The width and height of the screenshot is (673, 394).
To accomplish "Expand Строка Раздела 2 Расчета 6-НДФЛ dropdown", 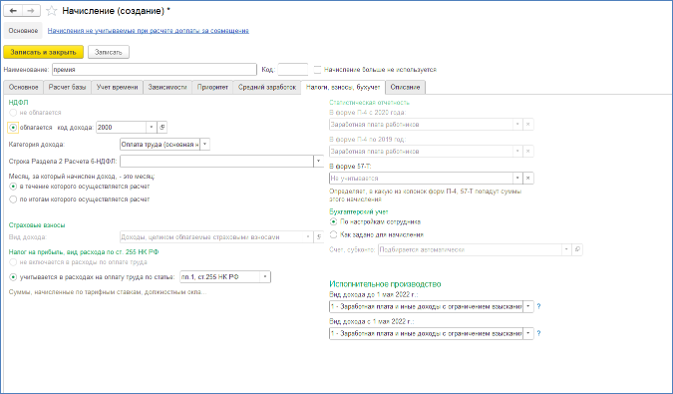I will tap(318, 161).
